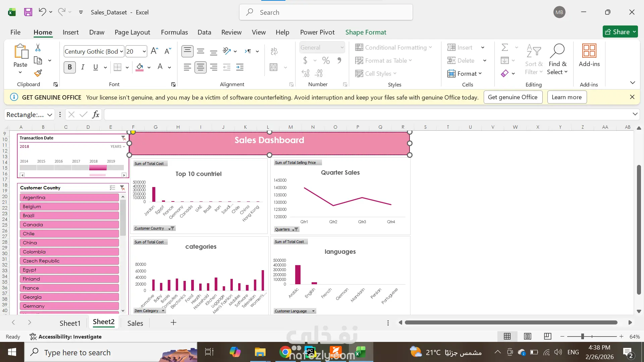The width and height of the screenshot is (644, 362).
Task: Click the Save icon in title bar
Action: pos(28,12)
